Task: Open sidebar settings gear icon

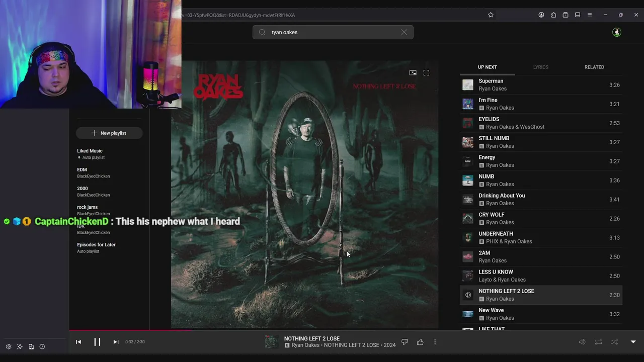Action: coord(9,346)
